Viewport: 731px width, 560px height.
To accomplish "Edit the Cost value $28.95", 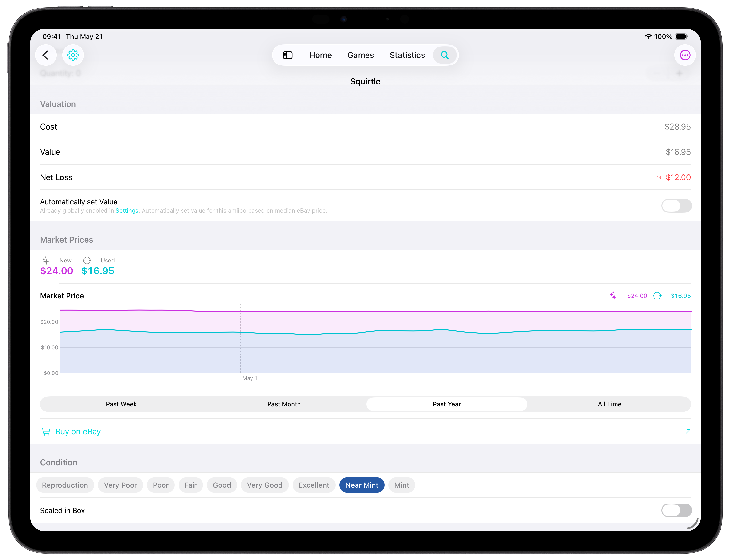I will tap(678, 127).
